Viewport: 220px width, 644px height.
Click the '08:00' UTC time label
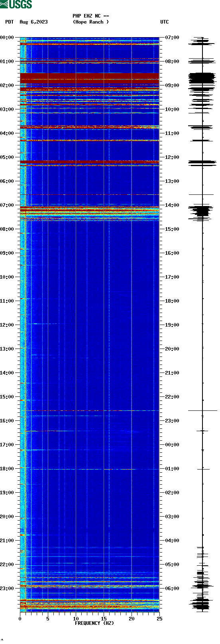(x=172, y=61)
